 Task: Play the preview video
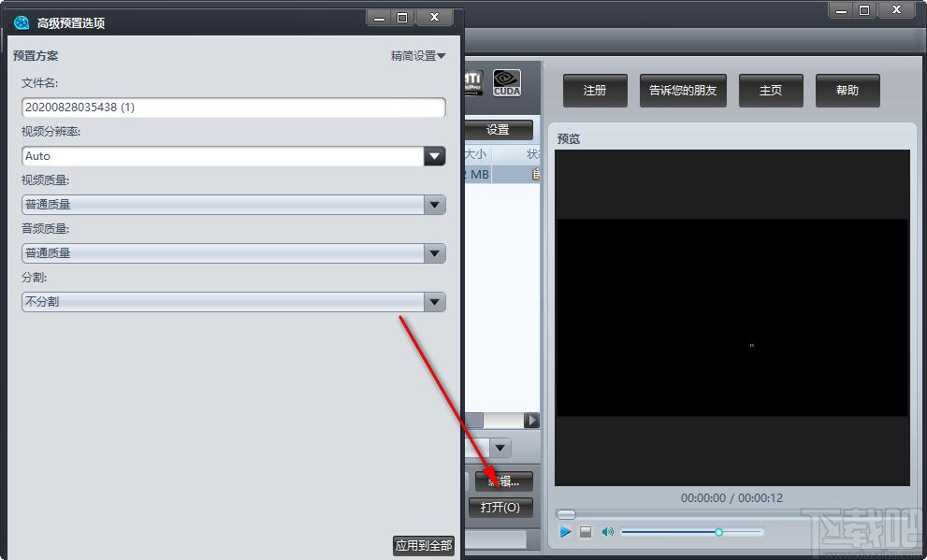(x=565, y=532)
